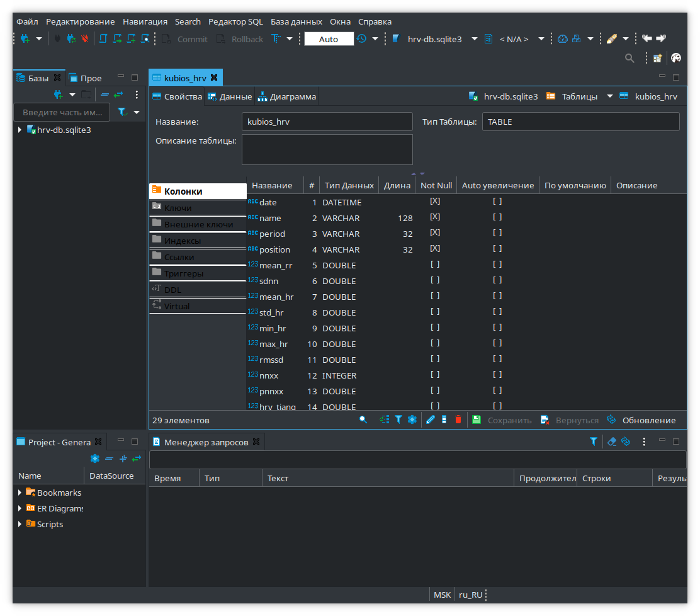This screenshot has height=616, width=700.
Task: Click the DBeaver perspective icon at top right
Action: click(x=676, y=58)
